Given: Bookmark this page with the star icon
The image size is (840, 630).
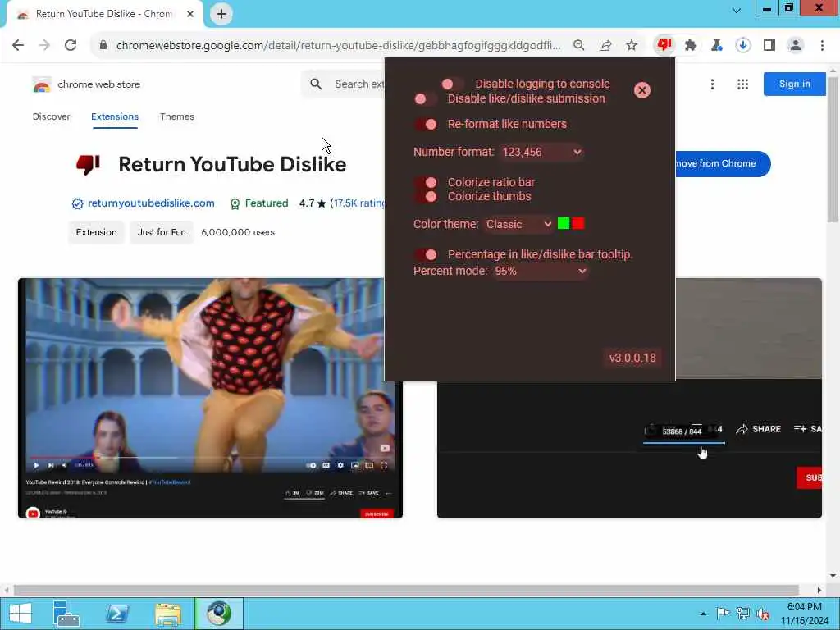Looking at the screenshot, I should coord(632,45).
